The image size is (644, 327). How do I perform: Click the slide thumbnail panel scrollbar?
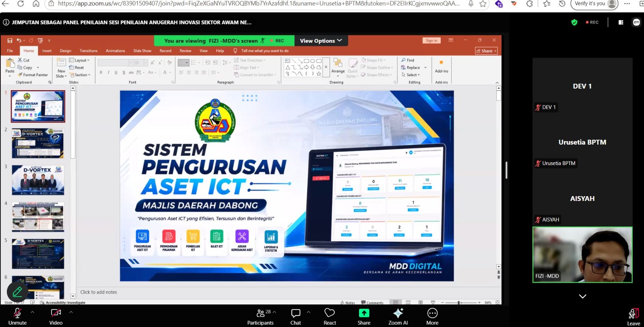73,125
